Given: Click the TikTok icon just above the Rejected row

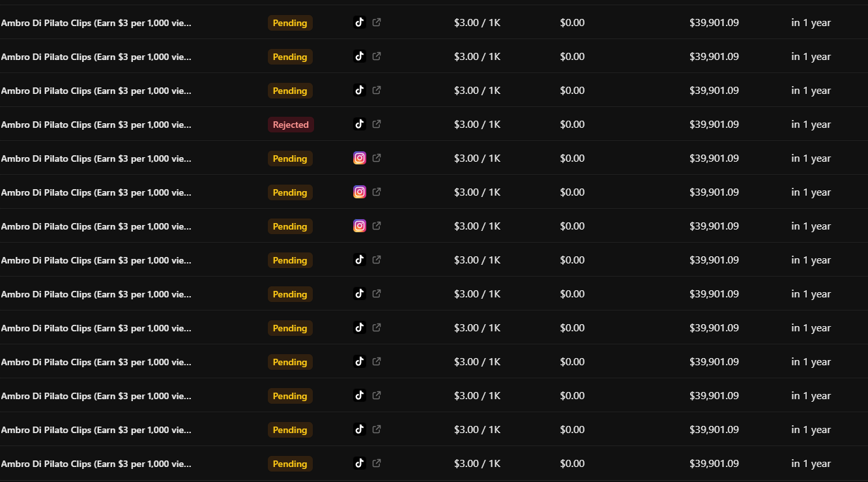Looking at the screenshot, I should click(359, 90).
